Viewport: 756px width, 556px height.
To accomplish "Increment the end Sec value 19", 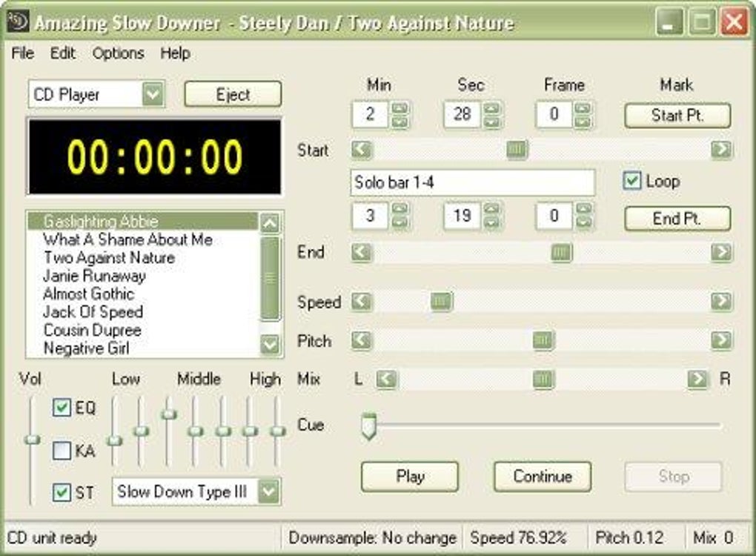I will coord(492,209).
